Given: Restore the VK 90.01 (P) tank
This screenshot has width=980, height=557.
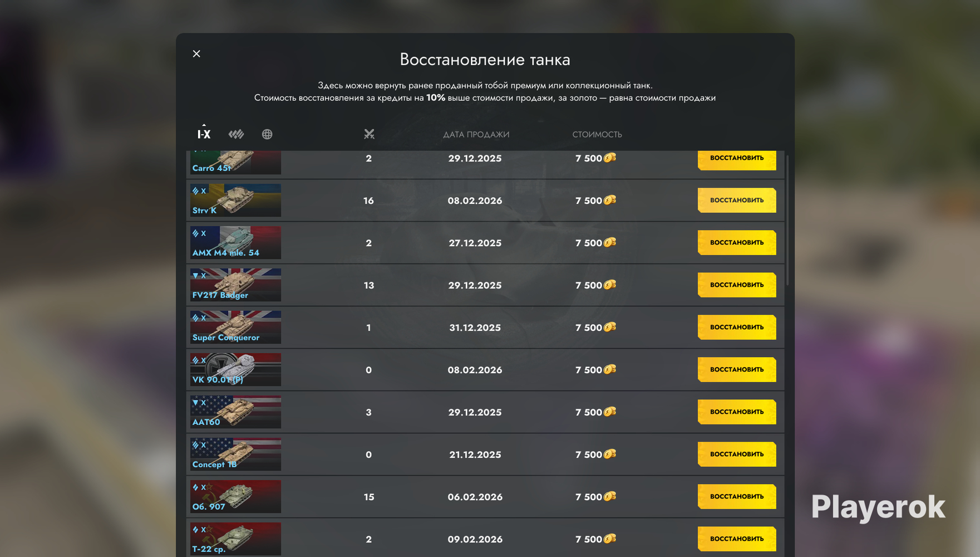Looking at the screenshot, I should click(737, 369).
